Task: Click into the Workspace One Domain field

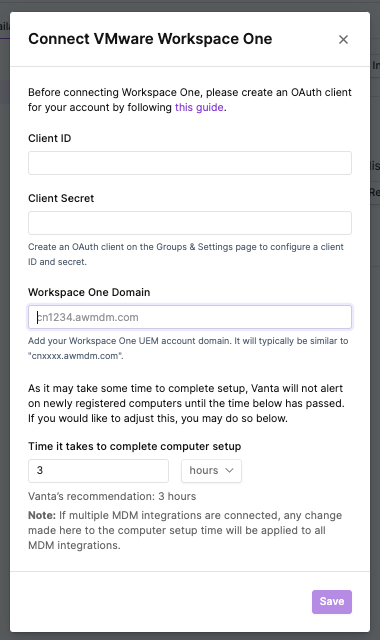Action: [190, 317]
